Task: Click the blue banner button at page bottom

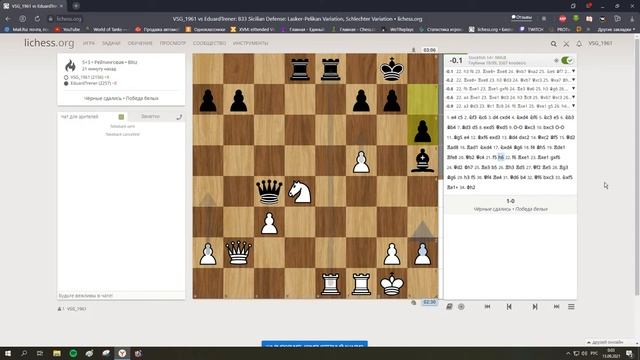Action: [x=314, y=344]
